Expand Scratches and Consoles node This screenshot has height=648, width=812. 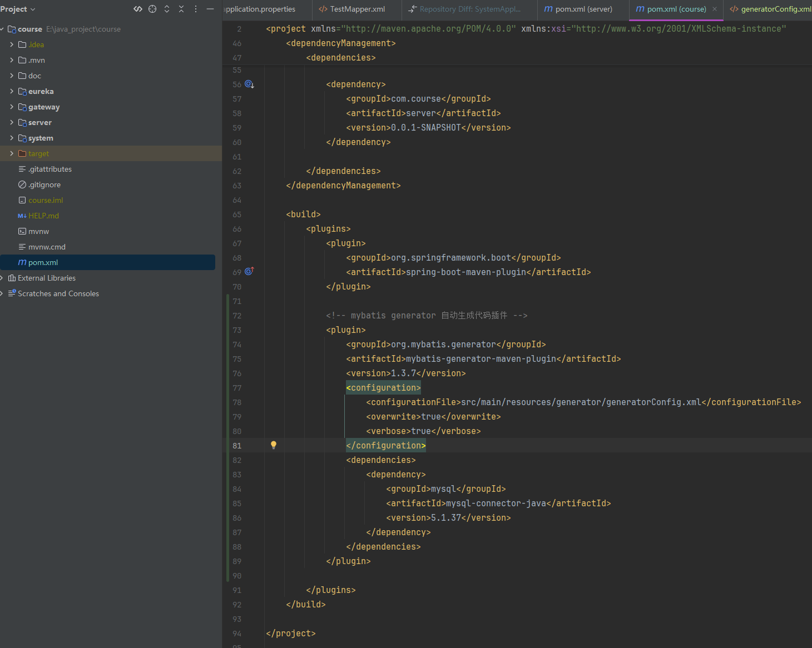2,293
